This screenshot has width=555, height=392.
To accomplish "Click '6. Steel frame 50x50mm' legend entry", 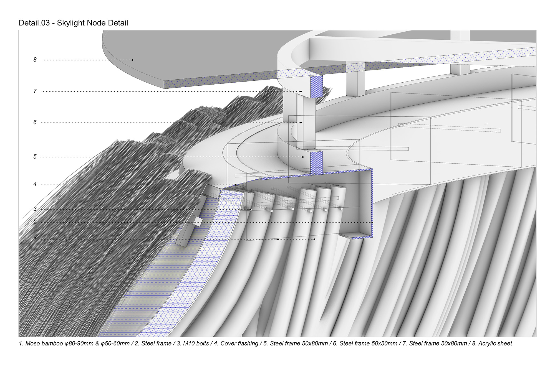I will tap(365, 343).
